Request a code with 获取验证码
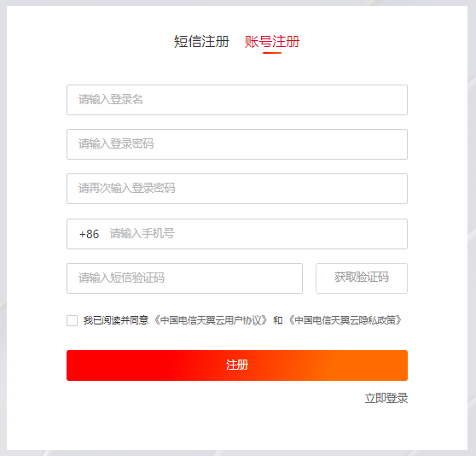 [x=362, y=278]
